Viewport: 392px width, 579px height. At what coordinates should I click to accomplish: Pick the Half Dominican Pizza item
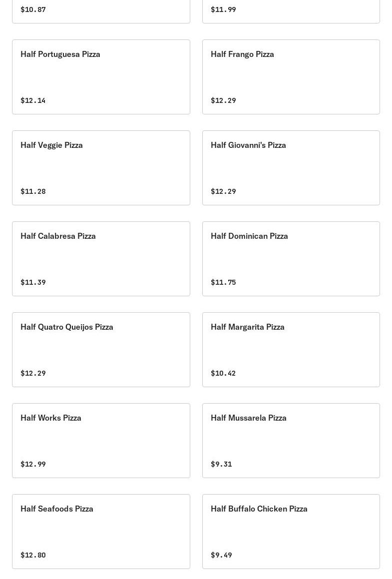(x=291, y=258)
